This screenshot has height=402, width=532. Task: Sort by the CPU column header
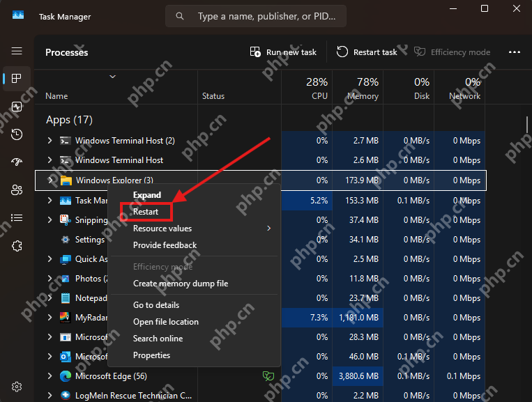point(307,88)
